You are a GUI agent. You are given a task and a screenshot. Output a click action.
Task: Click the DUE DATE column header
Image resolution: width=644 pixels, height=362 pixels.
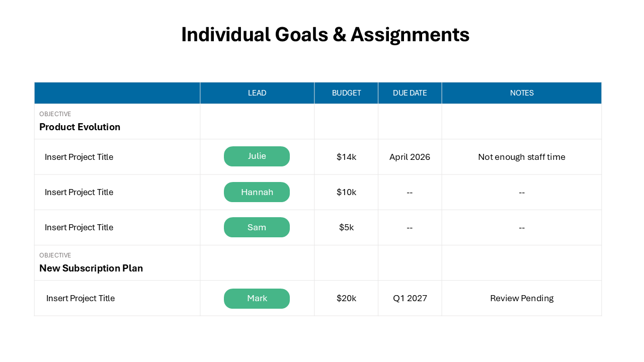pos(410,93)
